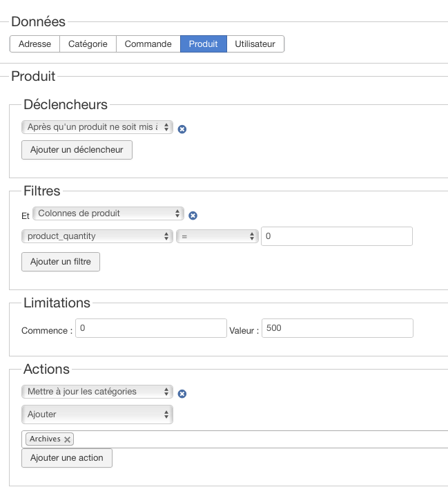Delete the Colonnes de produit filter
448x496 pixels.
tap(193, 216)
